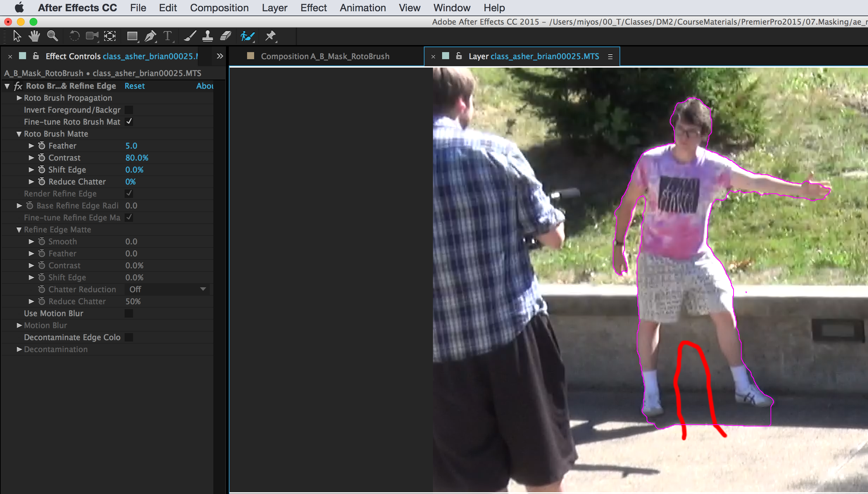868x494 pixels.
Task: Click the Feather value 5.0
Action: coord(131,146)
